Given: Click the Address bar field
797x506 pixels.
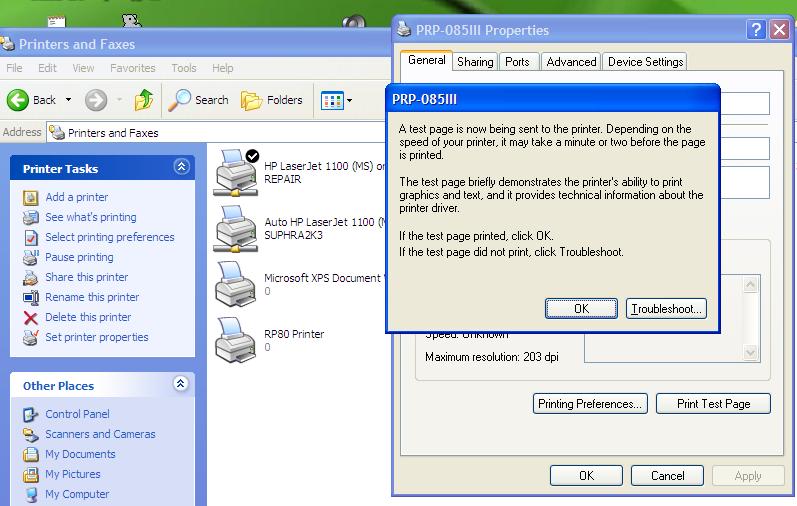Looking at the screenshot, I should (x=217, y=133).
